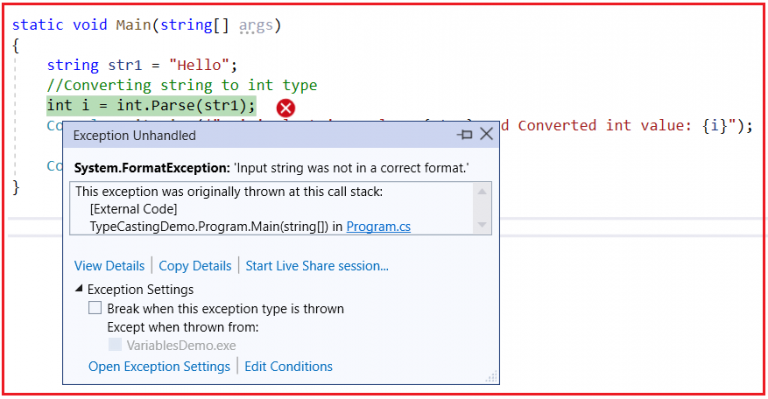Click the red error icon beside int.Parse line

coord(286,108)
